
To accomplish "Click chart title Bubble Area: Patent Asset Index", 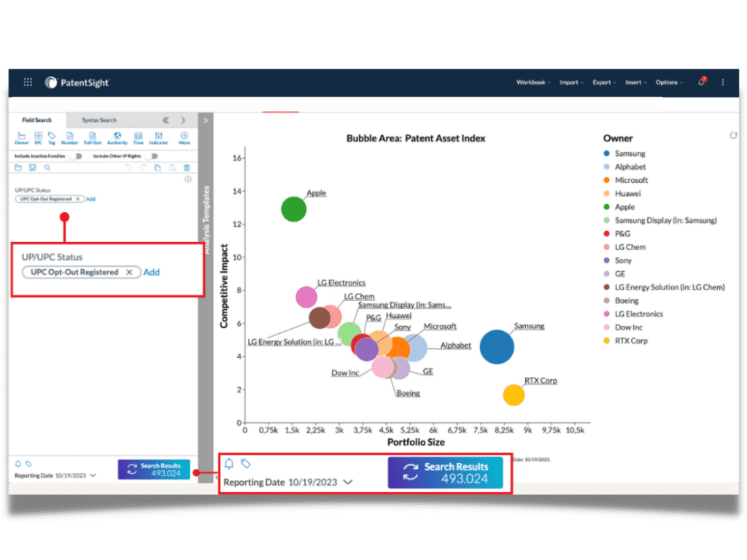I will [415, 138].
